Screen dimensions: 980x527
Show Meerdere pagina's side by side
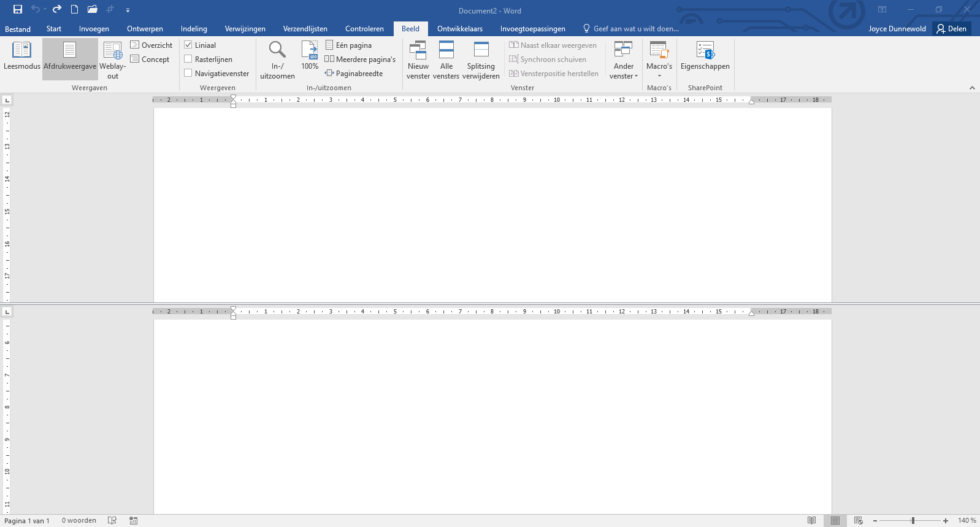pos(360,59)
